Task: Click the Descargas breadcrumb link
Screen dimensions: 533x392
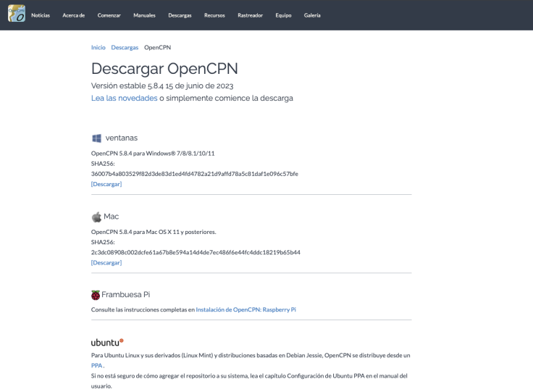Action: click(125, 48)
